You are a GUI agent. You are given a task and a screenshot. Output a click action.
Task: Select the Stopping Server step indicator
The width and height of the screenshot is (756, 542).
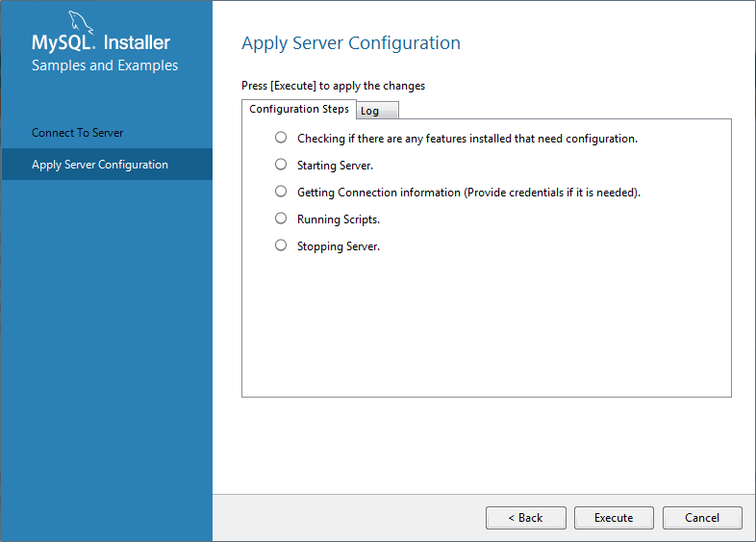click(281, 245)
